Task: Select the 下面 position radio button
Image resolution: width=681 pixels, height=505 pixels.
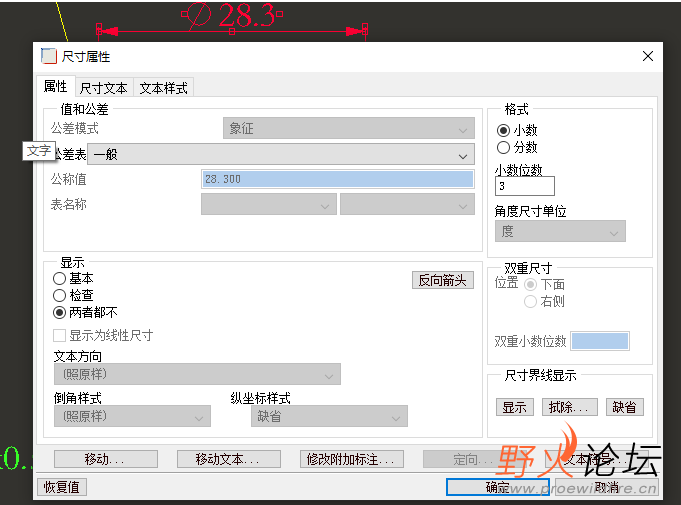Action: (530, 285)
